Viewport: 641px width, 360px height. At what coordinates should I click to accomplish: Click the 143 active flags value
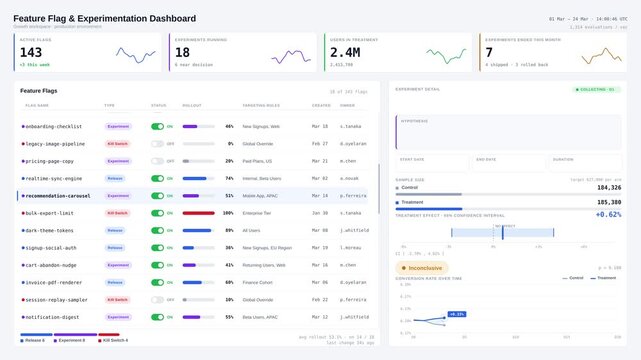(x=31, y=53)
